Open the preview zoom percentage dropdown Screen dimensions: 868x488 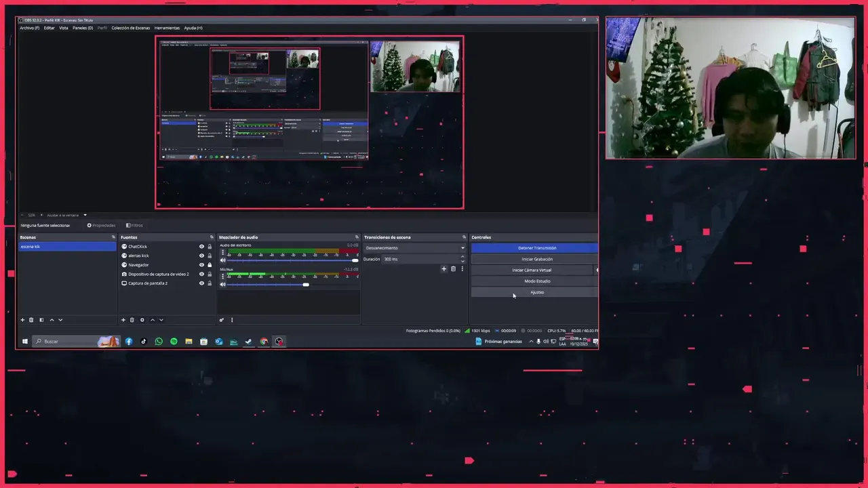tap(32, 215)
